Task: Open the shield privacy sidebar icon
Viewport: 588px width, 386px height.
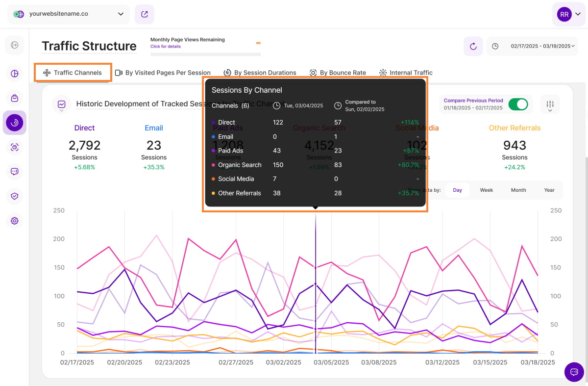Action: click(15, 196)
